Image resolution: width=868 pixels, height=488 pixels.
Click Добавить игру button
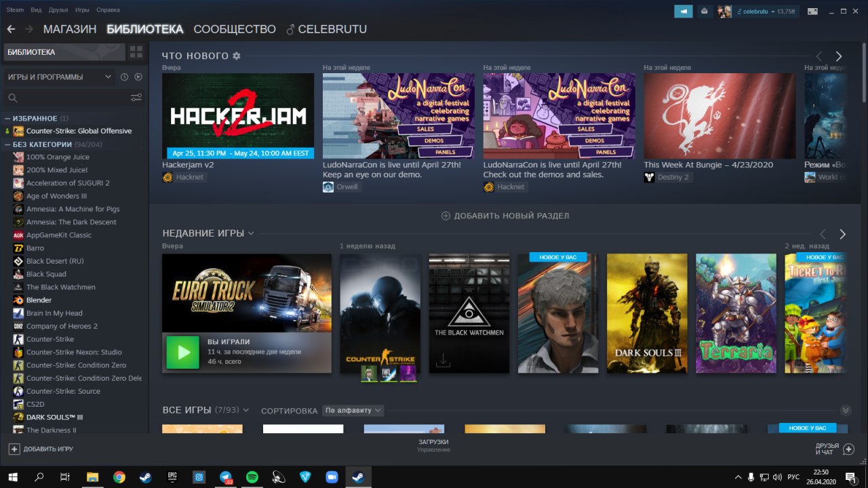pos(41,449)
